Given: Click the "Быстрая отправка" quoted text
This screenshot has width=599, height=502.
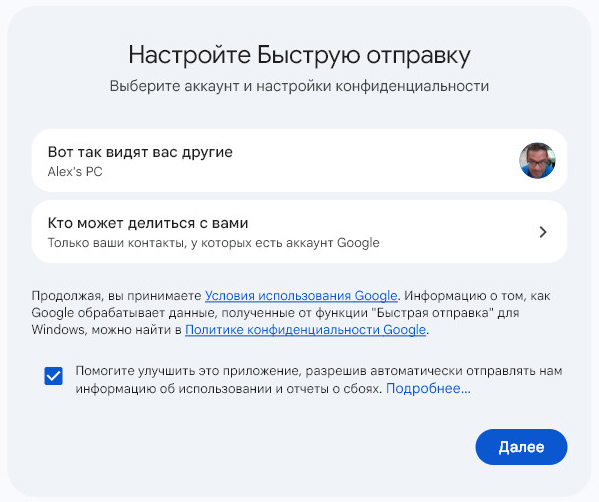Looking at the screenshot, I should 432,313.
